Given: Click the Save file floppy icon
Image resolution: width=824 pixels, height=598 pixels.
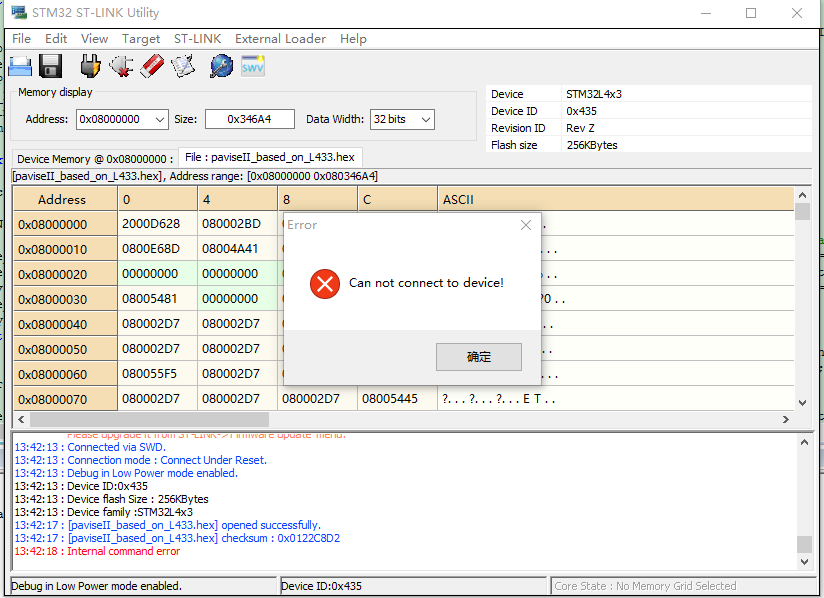Looking at the screenshot, I should tap(51, 67).
